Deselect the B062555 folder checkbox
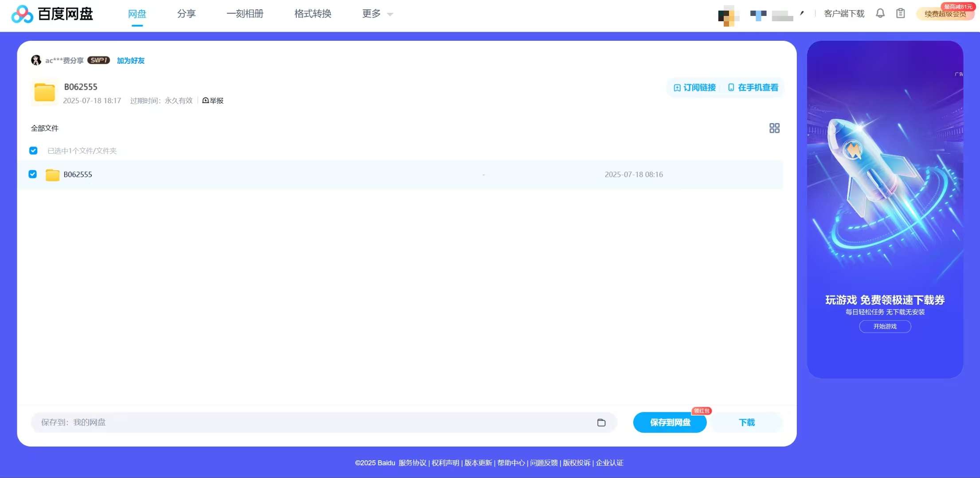The height and width of the screenshot is (478, 980). (33, 174)
